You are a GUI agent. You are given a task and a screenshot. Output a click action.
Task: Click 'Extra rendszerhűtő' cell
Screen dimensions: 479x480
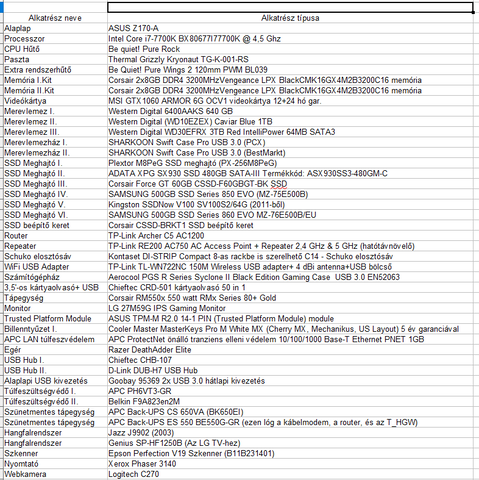(x=55, y=70)
